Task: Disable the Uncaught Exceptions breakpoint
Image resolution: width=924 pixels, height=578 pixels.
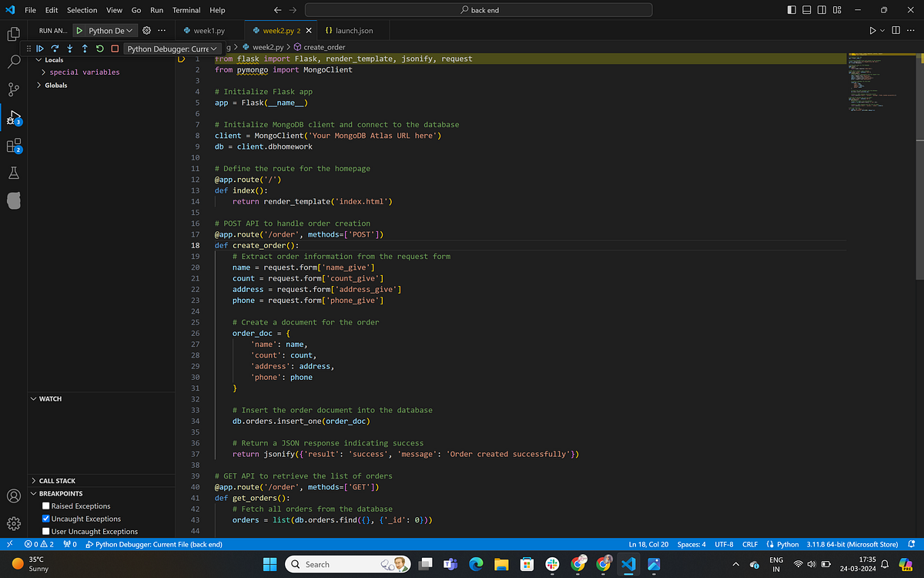Action: [44, 518]
